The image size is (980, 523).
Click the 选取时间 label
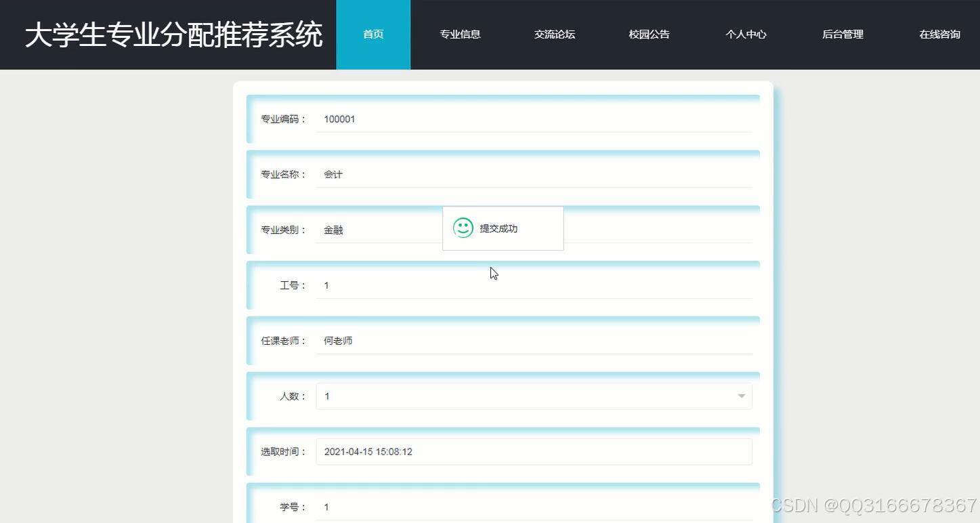(284, 452)
